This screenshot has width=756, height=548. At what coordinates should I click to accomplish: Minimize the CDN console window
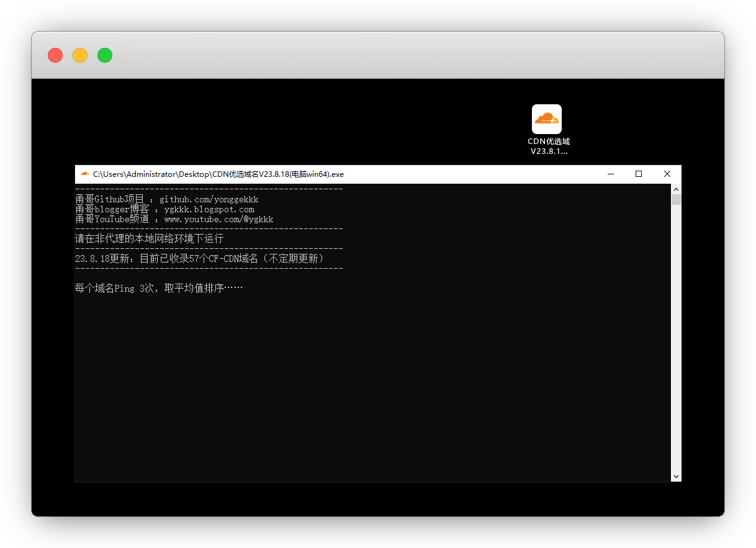click(x=610, y=174)
